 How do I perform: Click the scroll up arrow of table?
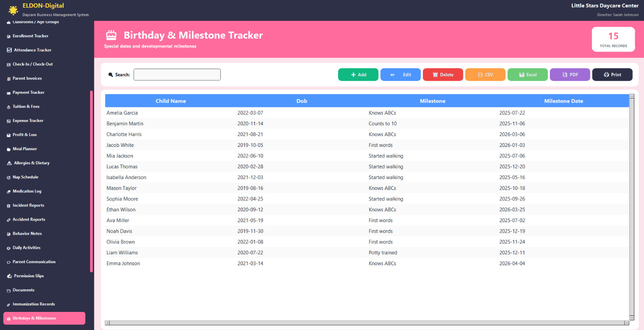point(632,96)
